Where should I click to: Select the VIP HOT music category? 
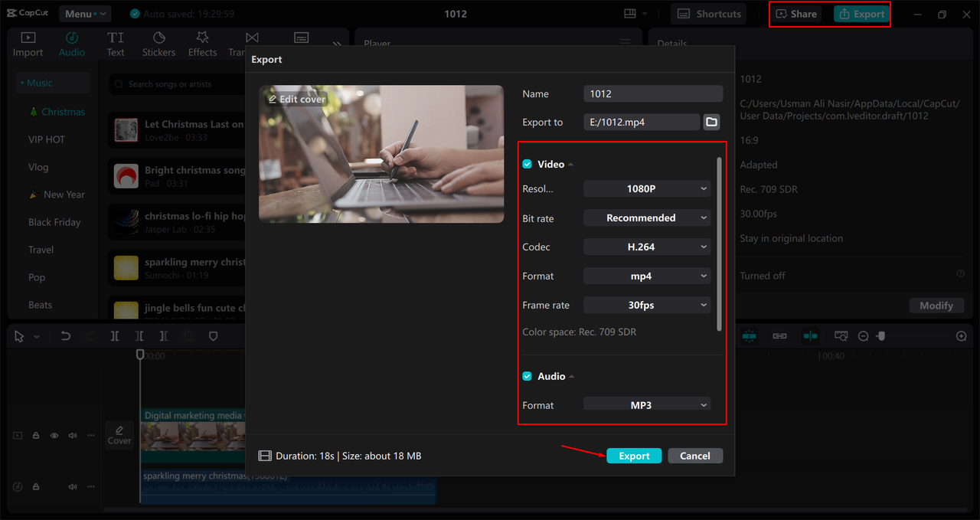[x=47, y=139]
